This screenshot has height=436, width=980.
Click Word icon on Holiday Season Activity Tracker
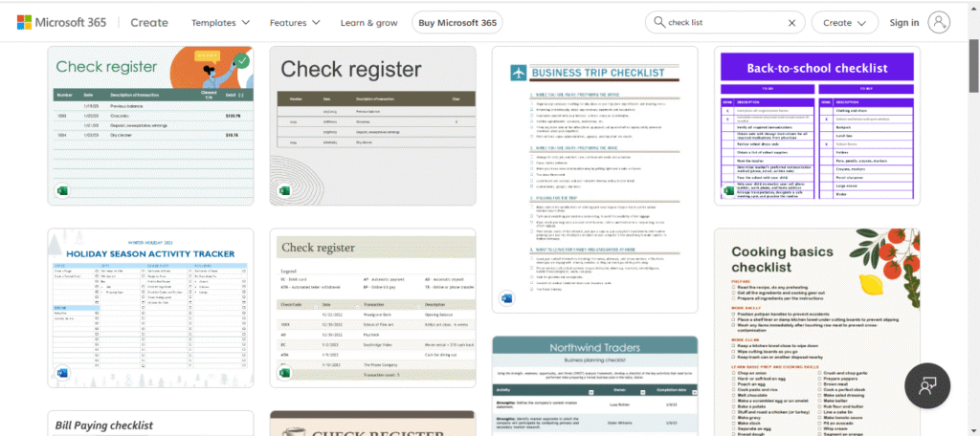pos(63,373)
